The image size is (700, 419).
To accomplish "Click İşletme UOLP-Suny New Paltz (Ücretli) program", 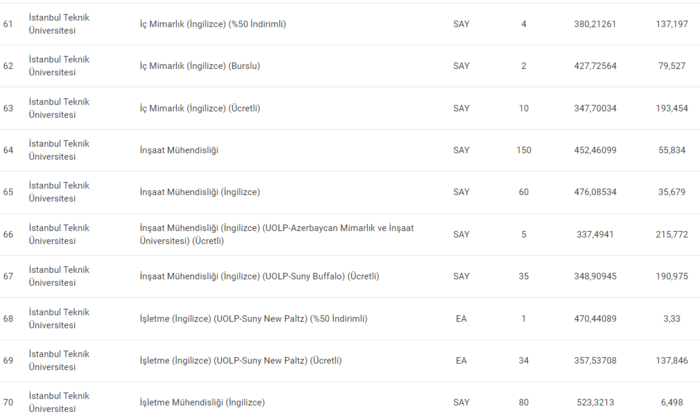I will (240, 360).
